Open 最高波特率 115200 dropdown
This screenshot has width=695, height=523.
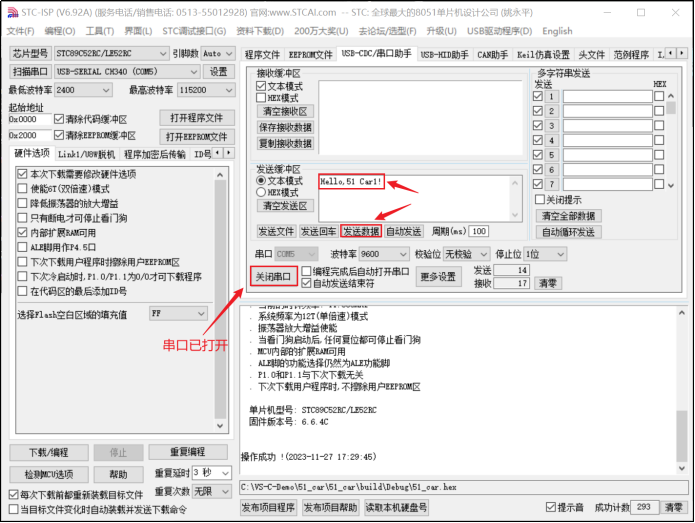click(x=206, y=90)
